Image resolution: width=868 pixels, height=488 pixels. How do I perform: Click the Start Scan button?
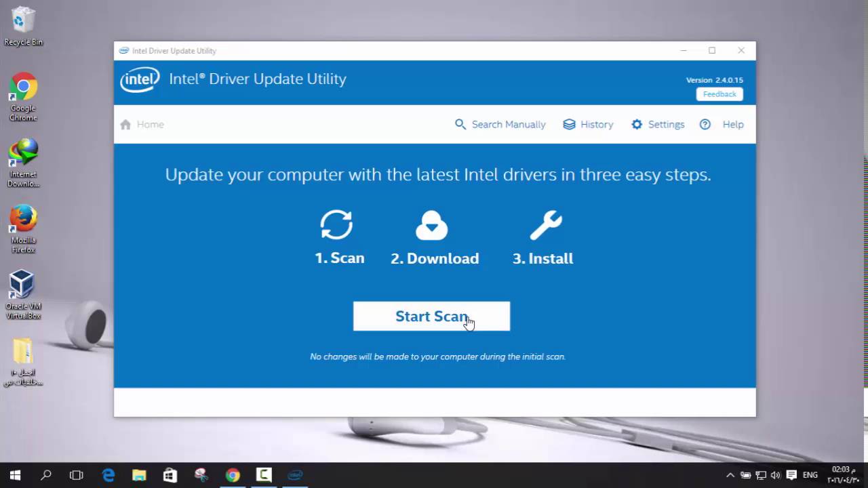coord(431,317)
